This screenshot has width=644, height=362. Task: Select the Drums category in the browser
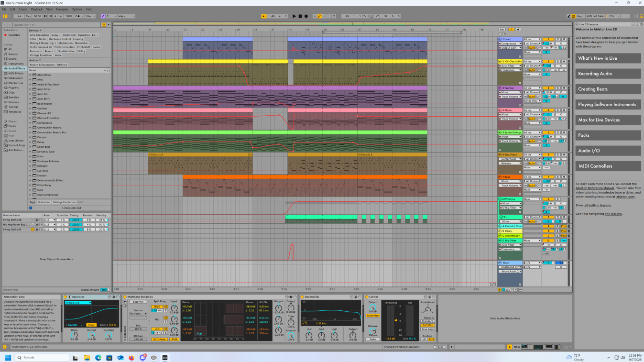point(13,59)
